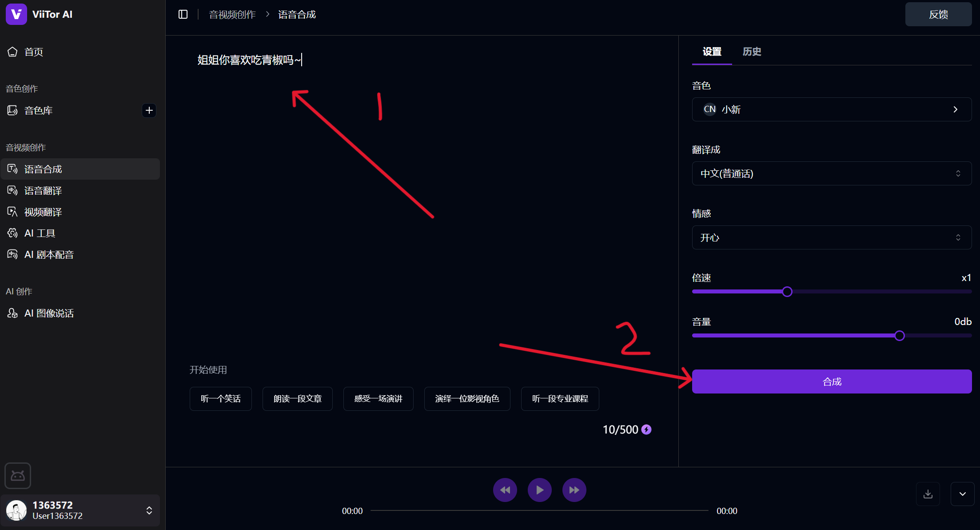Click the 倍速 speed slider handle
The image size is (980, 530).
787,292
